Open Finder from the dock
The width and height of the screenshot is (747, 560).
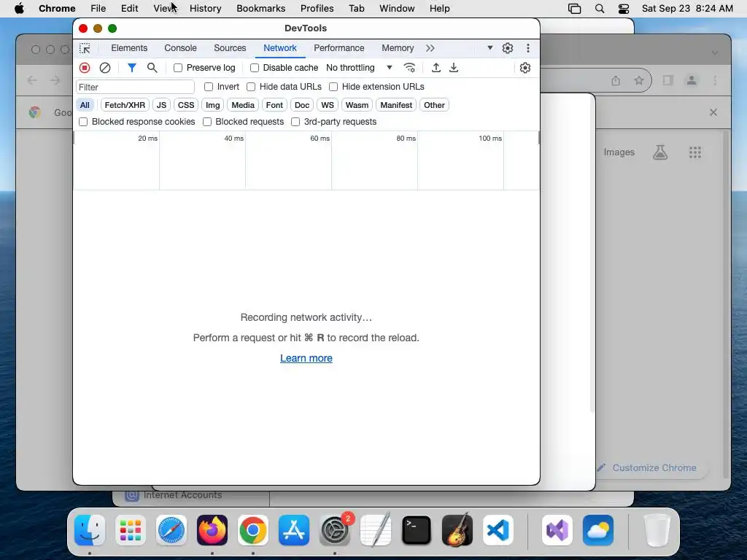pos(90,530)
